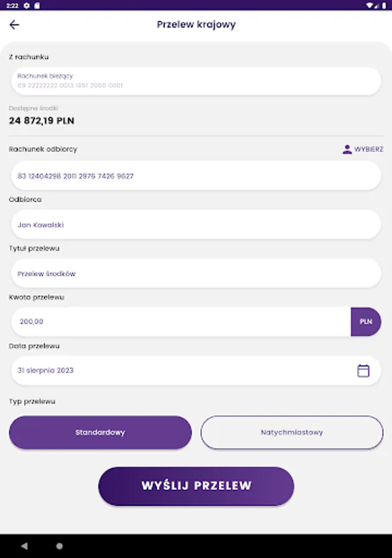Open the 31 sierpnia 2023 date field

[x=196, y=371]
